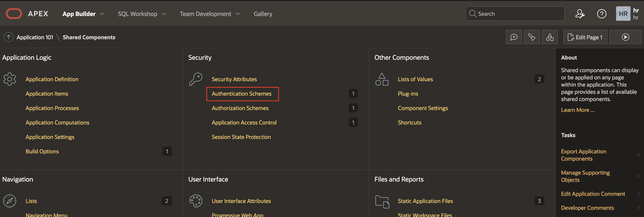This screenshot has height=217, width=644.
Task: Open the Application Logic settings gear icon
Action: [9, 79]
